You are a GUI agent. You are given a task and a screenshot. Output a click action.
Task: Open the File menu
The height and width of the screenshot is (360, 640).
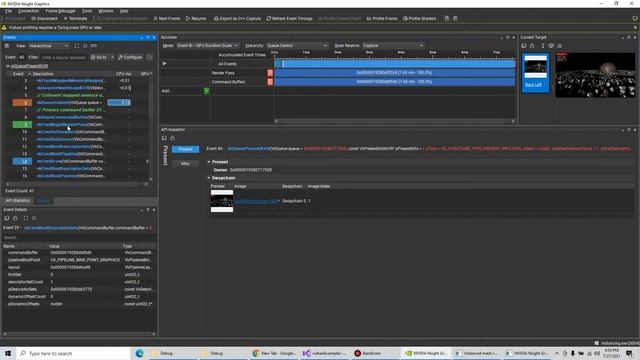(8, 11)
